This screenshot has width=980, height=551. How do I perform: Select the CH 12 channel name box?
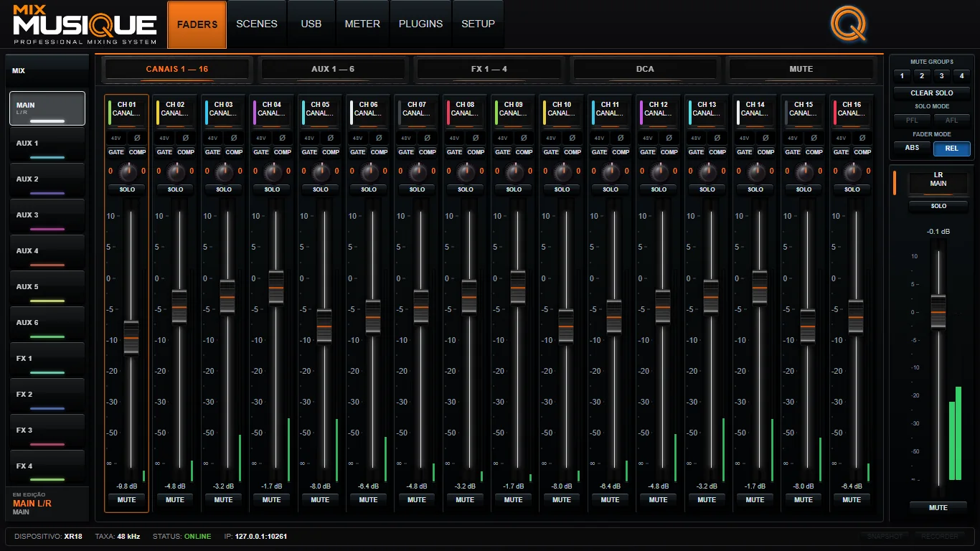tap(659, 113)
